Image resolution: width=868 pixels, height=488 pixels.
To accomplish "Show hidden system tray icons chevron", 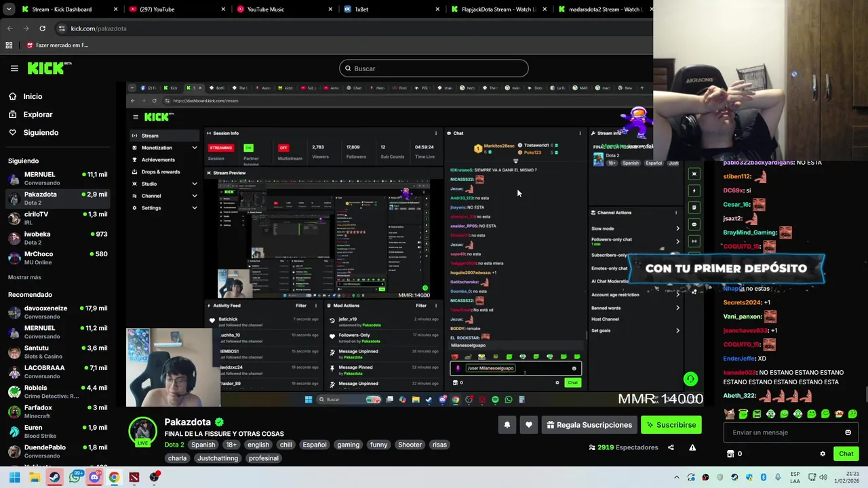I will [x=676, y=477].
